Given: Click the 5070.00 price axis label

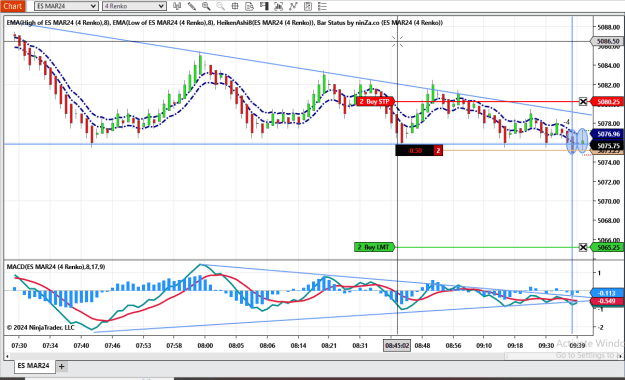Looking at the screenshot, I should pos(609,201).
